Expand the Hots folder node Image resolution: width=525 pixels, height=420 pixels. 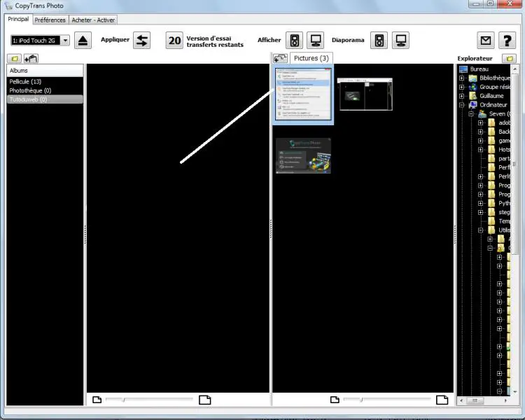coord(480,150)
